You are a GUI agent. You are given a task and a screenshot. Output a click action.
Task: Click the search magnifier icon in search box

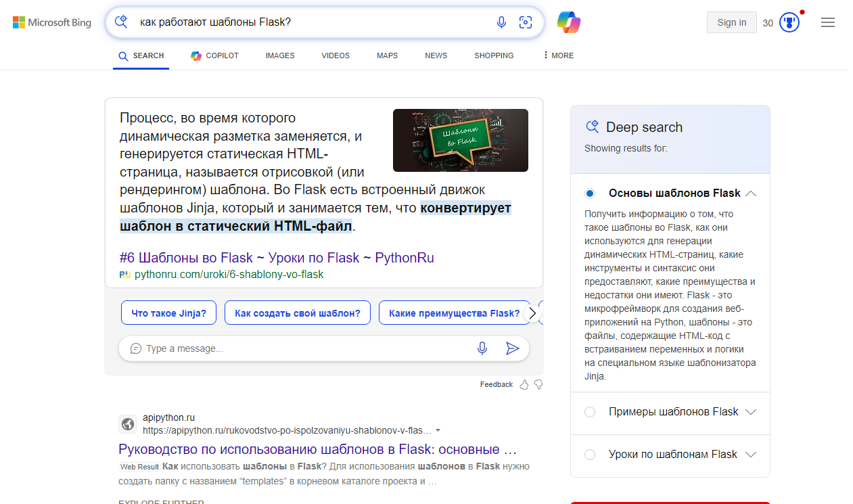click(x=122, y=22)
